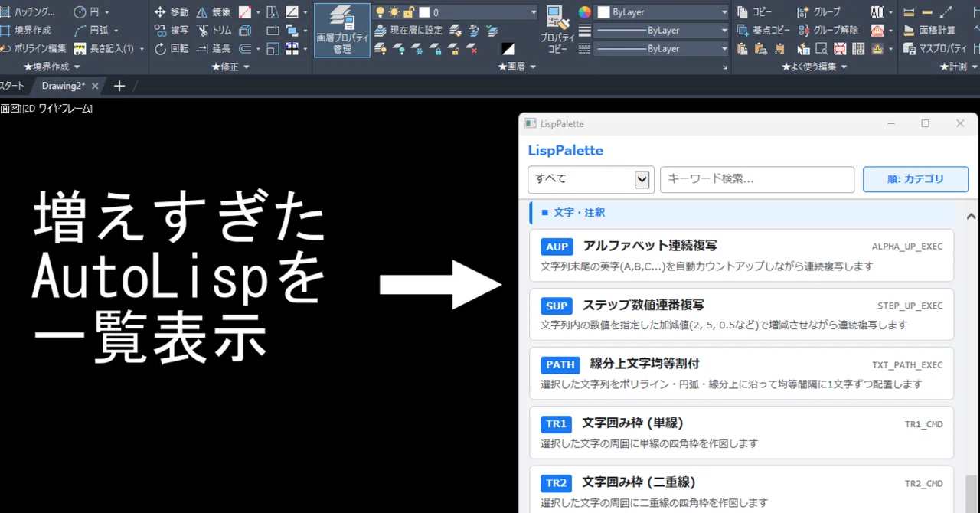Select the 鏡像 mirror tool

click(214, 12)
